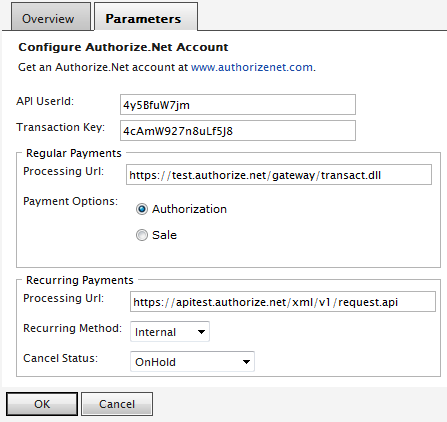
Task: Select the Authorization radio button
Action: coord(142,209)
